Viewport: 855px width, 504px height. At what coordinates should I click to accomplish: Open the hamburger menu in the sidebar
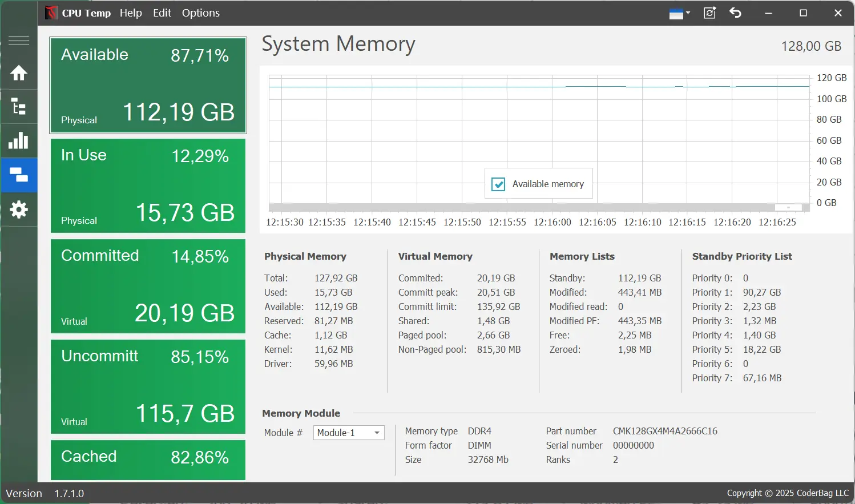tap(19, 41)
